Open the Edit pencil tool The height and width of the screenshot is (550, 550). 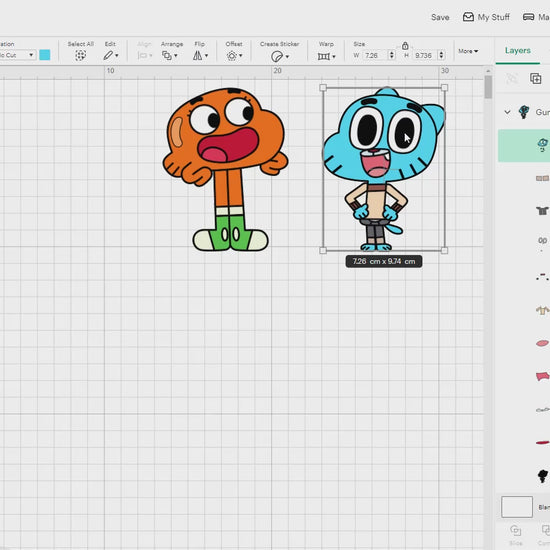pyautogui.click(x=108, y=55)
